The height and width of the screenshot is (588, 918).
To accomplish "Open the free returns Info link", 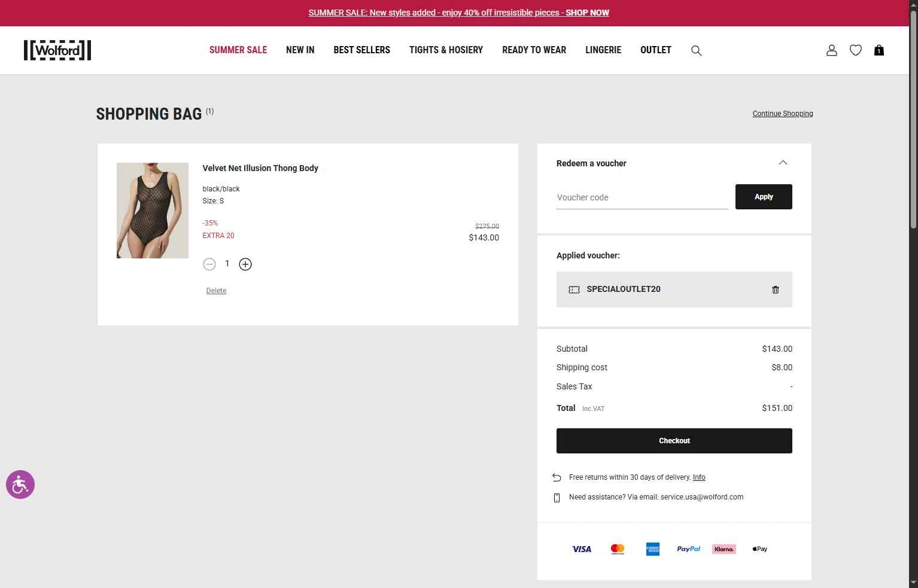I will (x=699, y=477).
